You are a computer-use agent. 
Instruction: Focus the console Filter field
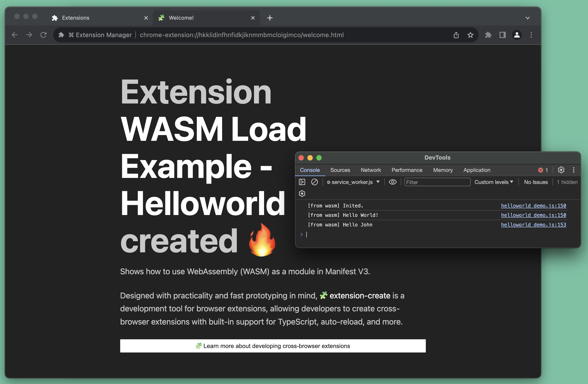[437, 182]
